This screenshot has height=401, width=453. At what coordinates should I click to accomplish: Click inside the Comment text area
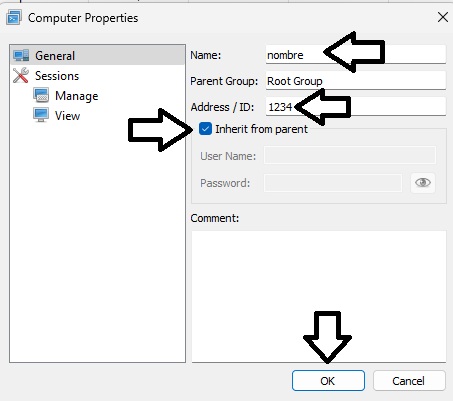click(319, 296)
